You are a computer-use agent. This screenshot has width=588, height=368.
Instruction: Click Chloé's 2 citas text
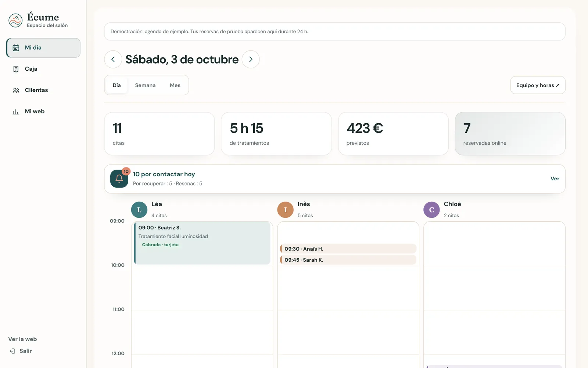[x=451, y=216]
